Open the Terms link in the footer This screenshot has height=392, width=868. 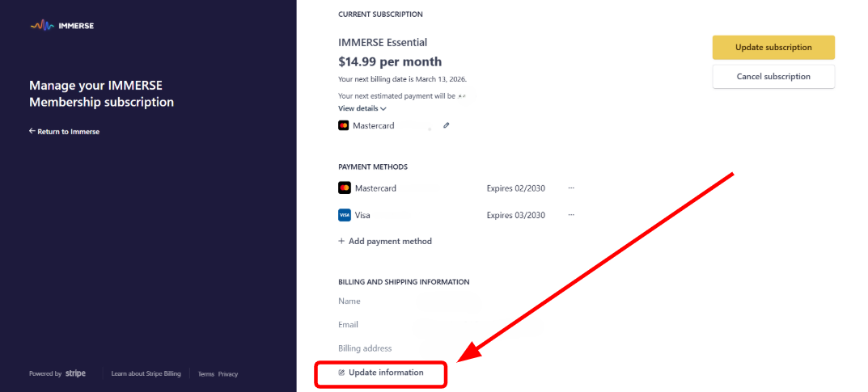(205, 374)
